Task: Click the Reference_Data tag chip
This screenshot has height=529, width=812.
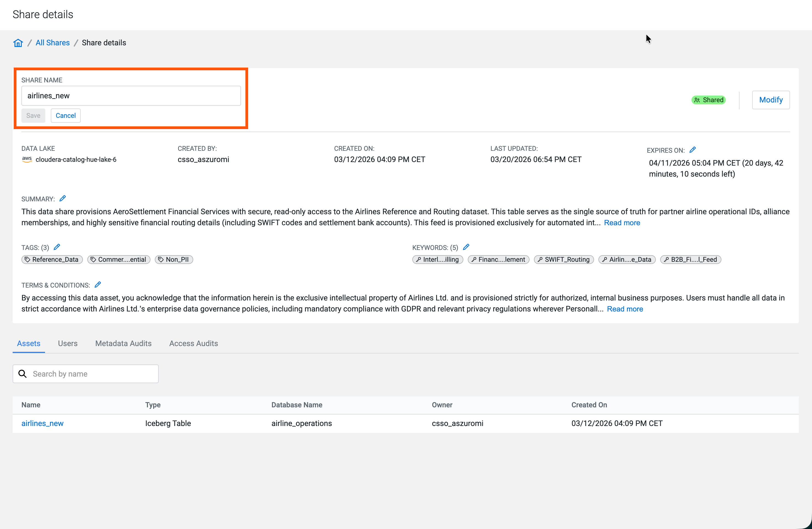Action: pos(52,259)
